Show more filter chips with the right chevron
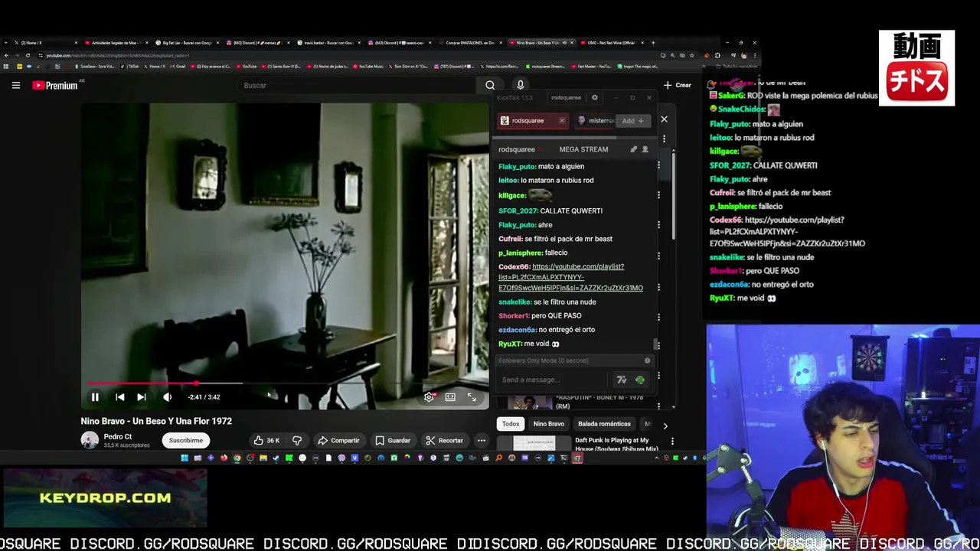This screenshot has height=551, width=980. click(665, 425)
